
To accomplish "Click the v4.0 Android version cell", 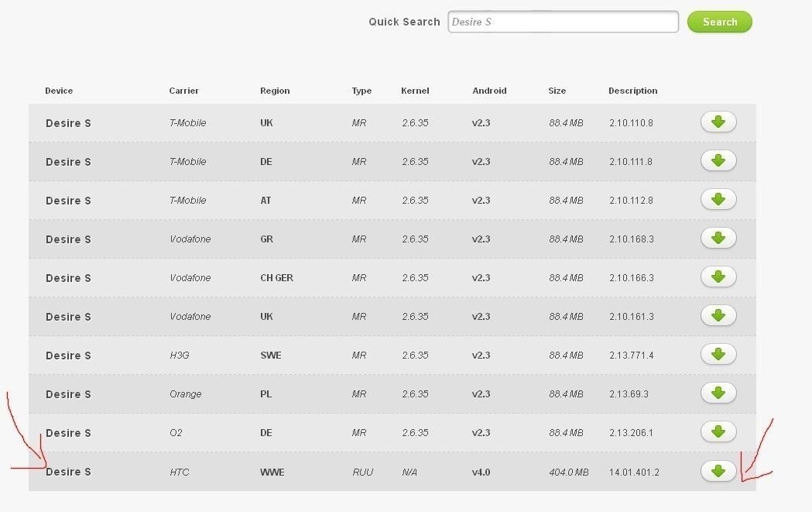I will tap(481, 472).
